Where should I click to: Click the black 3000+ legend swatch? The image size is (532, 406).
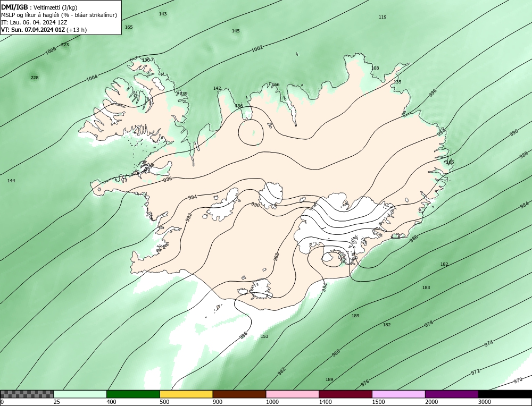[505, 394]
